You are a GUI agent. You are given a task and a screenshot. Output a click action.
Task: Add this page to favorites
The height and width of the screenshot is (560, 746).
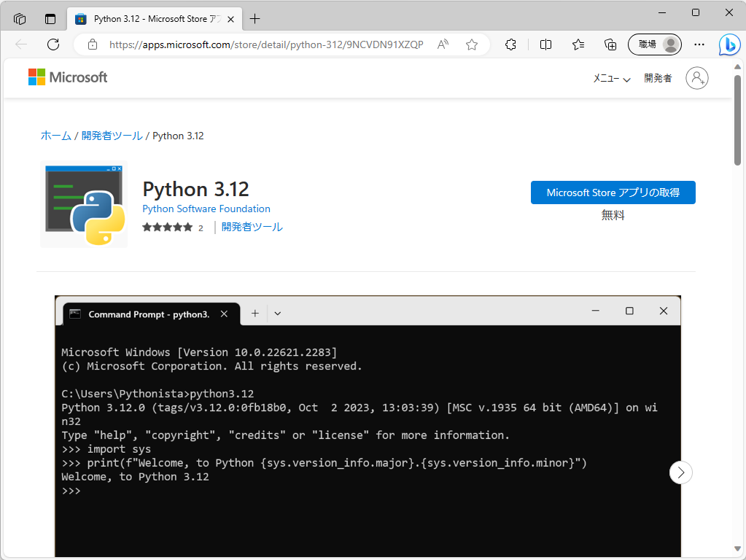coord(471,44)
